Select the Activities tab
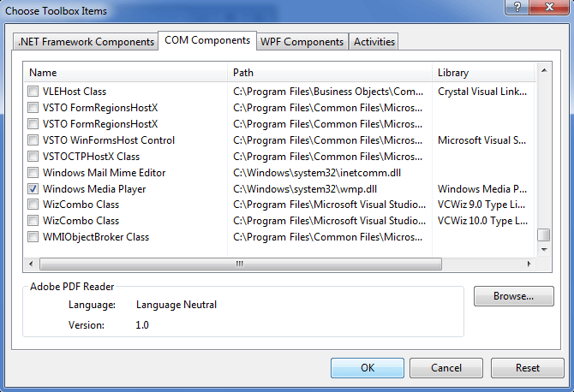Screen dimensions: 574x392 (x=374, y=42)
